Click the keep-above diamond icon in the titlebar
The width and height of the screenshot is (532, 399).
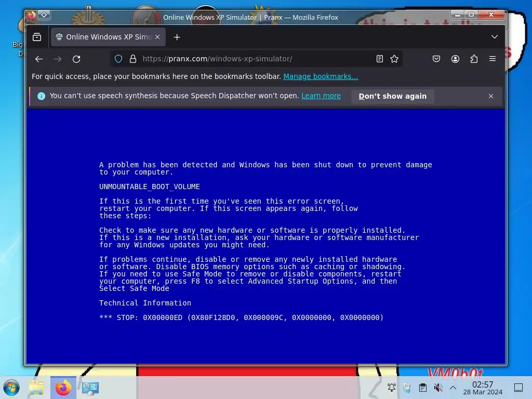[44, 15]
